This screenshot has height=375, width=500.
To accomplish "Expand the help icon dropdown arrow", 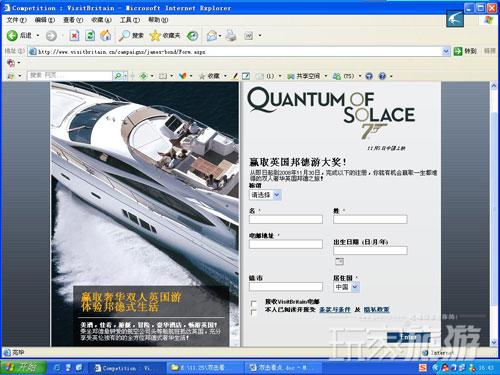I will tap(391, 76).
